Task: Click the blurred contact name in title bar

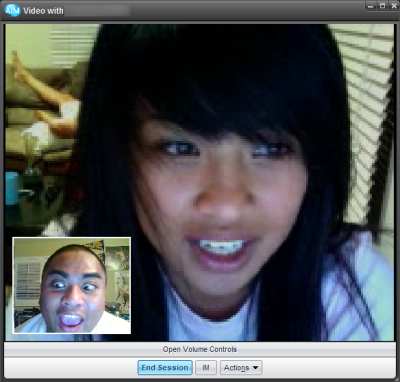Action: (x=98, y=11)
